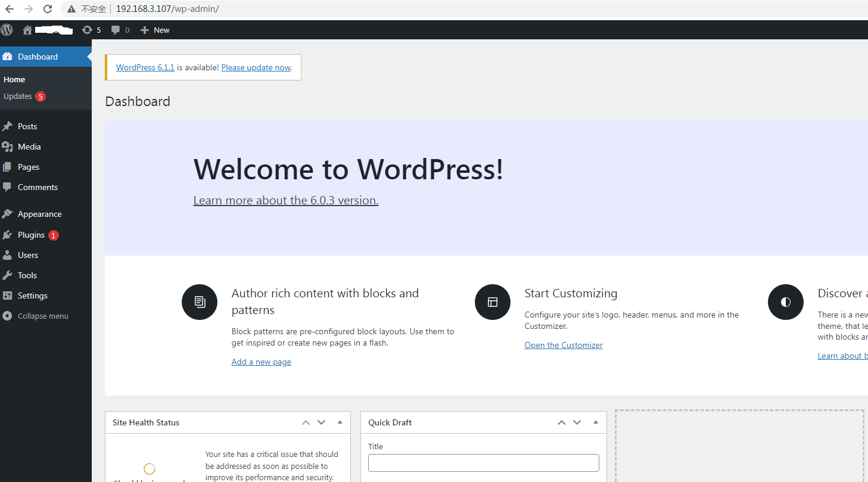The height and width of the screenshot is (482, 868).
Task: Click the Start Customizing layout icon
Action: (493, 302)
